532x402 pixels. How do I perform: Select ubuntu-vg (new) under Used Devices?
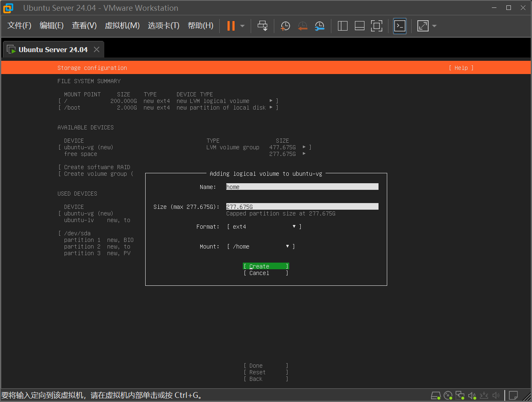pyautogui.click(x=89, y=213)
